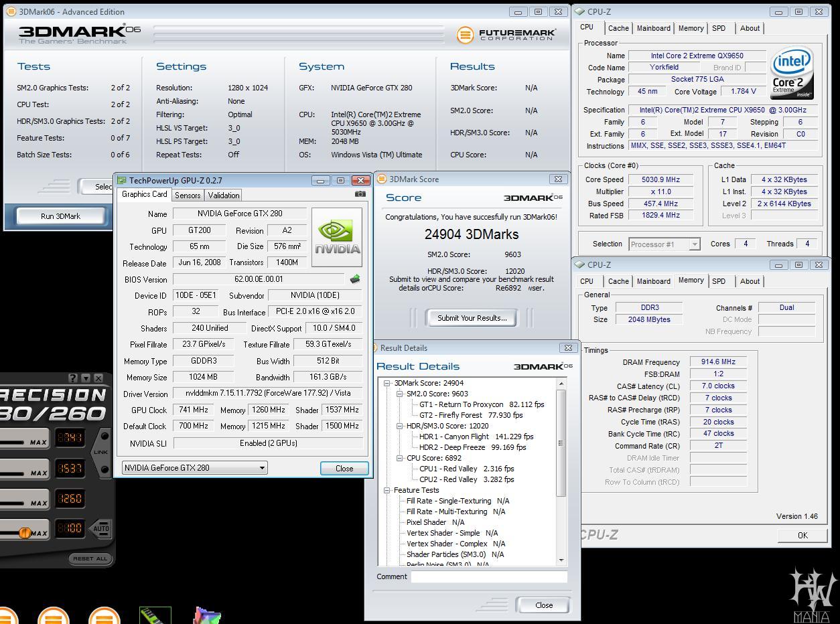
Task: Open the Mainboard tab in upper CPU-Z
Action: [x=654, y=28]
